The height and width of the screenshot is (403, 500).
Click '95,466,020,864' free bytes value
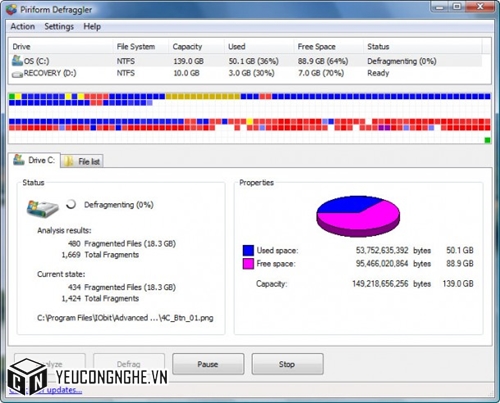click(x=382, y=264)
